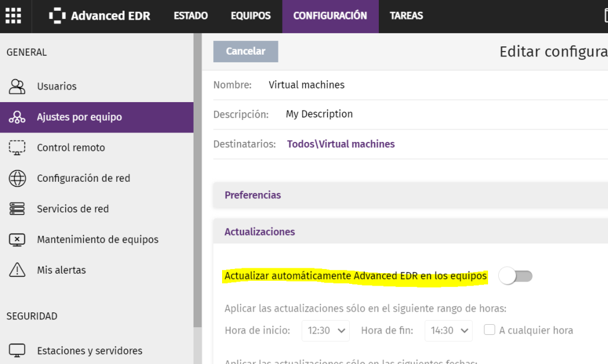This screenshot has height=364, width=608.
Task: Open the TAREAS tab
Action: [406, 16]
